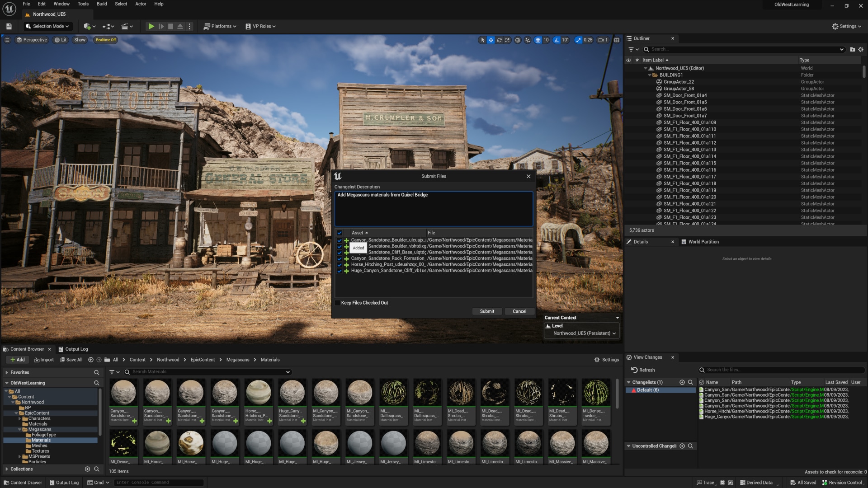
Task: Click the Submit button
Action: point(486,311)
